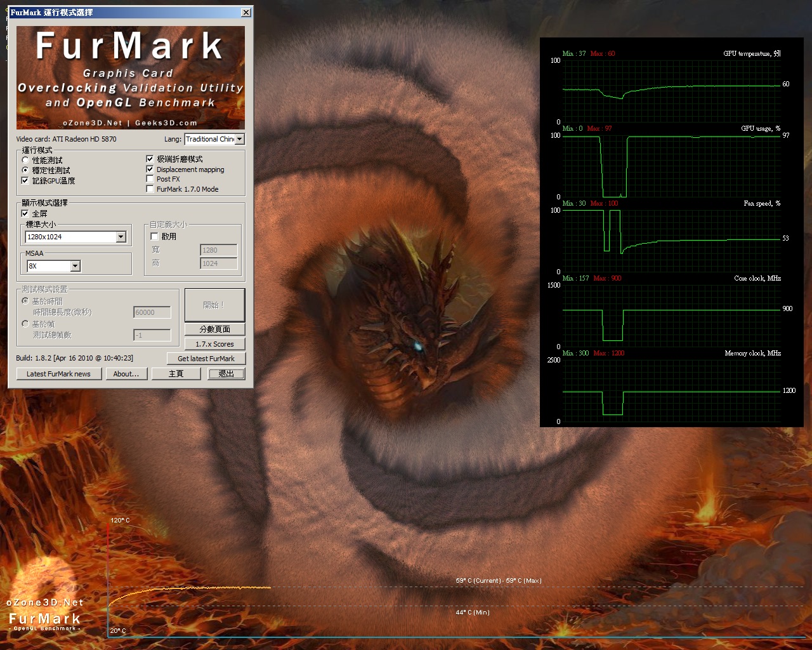812x650 pixels.
Task: Open the MSAA 8X dropdown
Action: point(53,266)
